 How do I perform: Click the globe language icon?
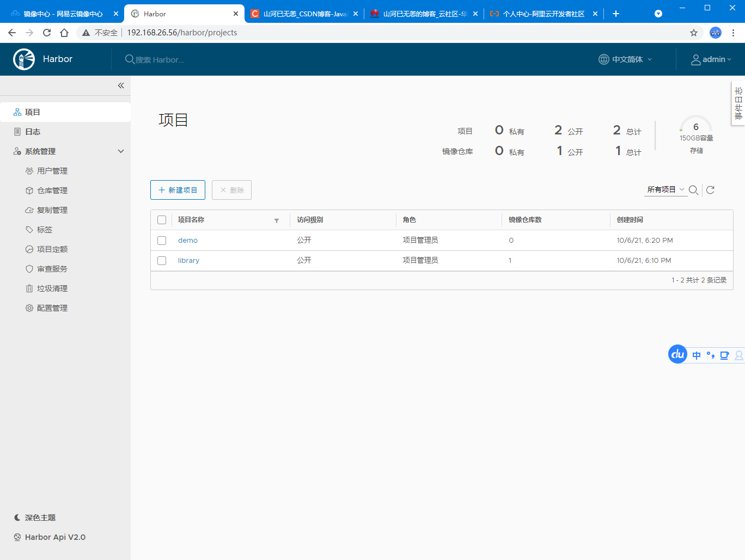[x=604, y=59]
